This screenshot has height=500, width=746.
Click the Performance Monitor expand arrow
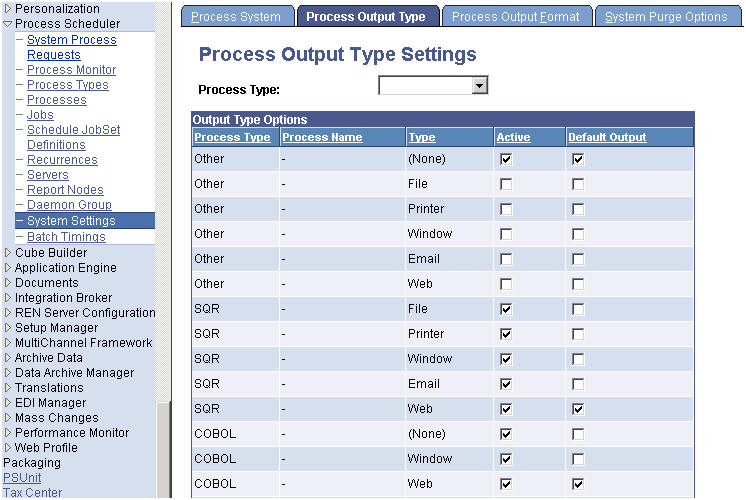pos(8,433)
